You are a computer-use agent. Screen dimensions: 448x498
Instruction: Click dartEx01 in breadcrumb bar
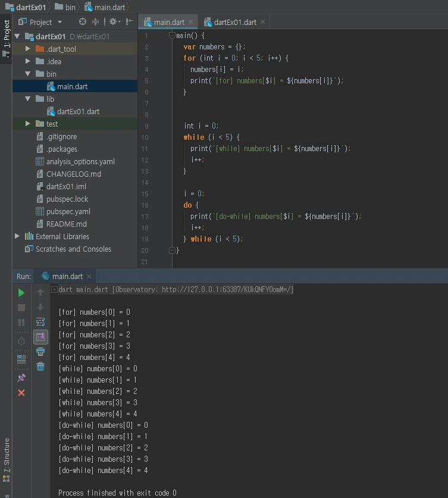pos(26,7)
